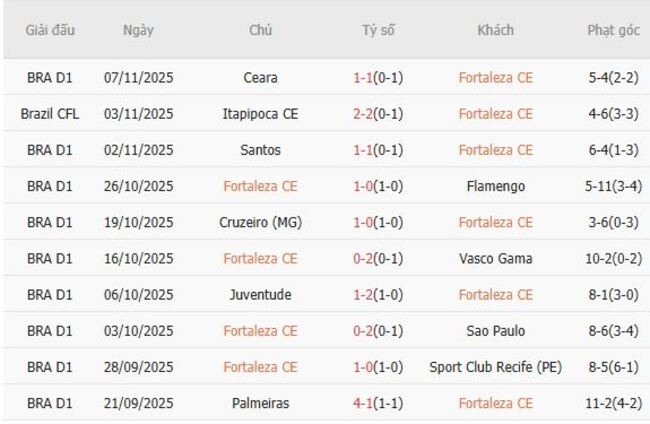
Task: Select the Juventude home team
Action: pos(261,295)
